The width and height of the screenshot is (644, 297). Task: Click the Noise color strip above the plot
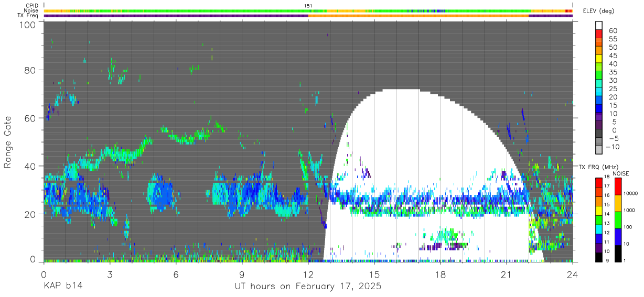(x=308, y=10)
